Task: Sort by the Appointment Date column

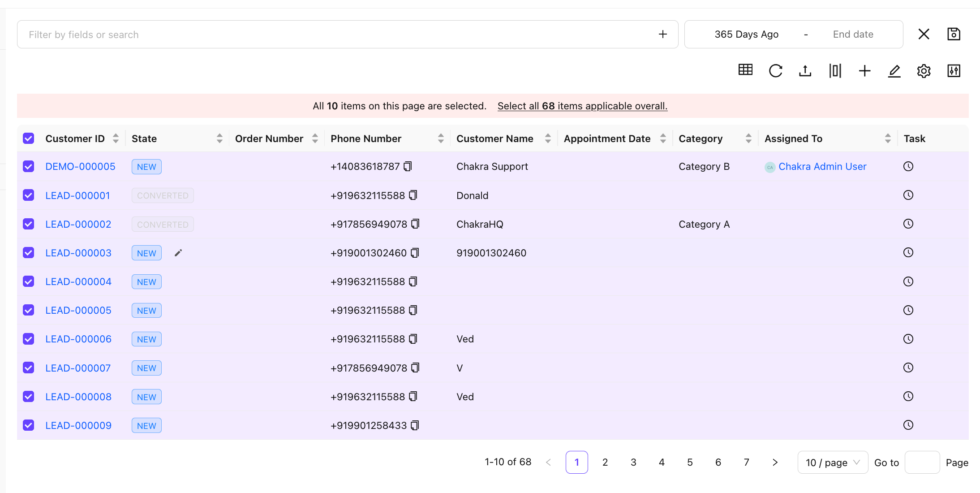Action: [x=663, y=138]
